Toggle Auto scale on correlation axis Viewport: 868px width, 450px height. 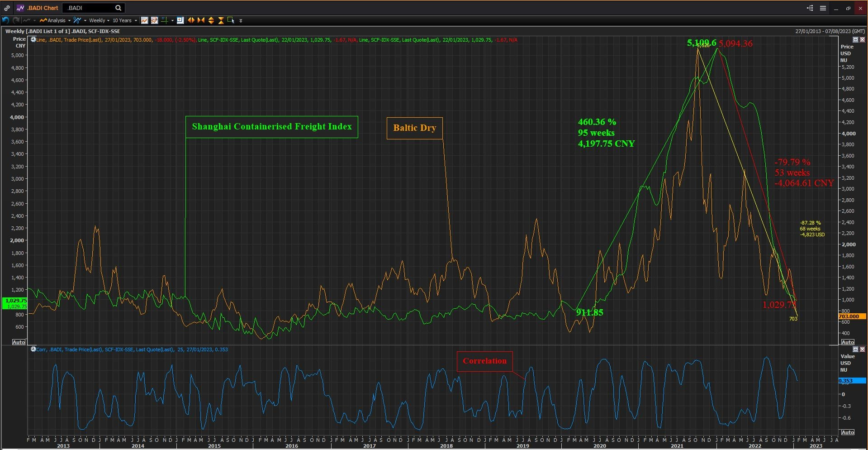848,432
